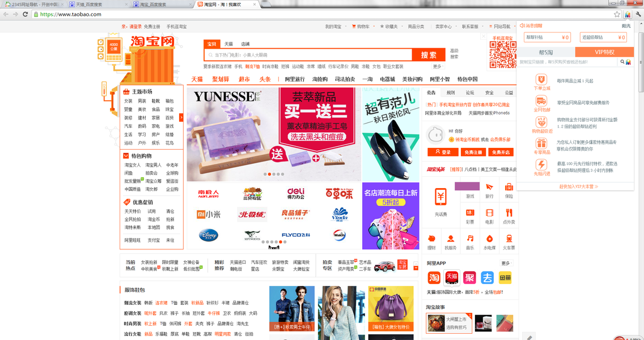
Task: Expand the 主题市场 side arrow
Action: [x=181, y=117]
